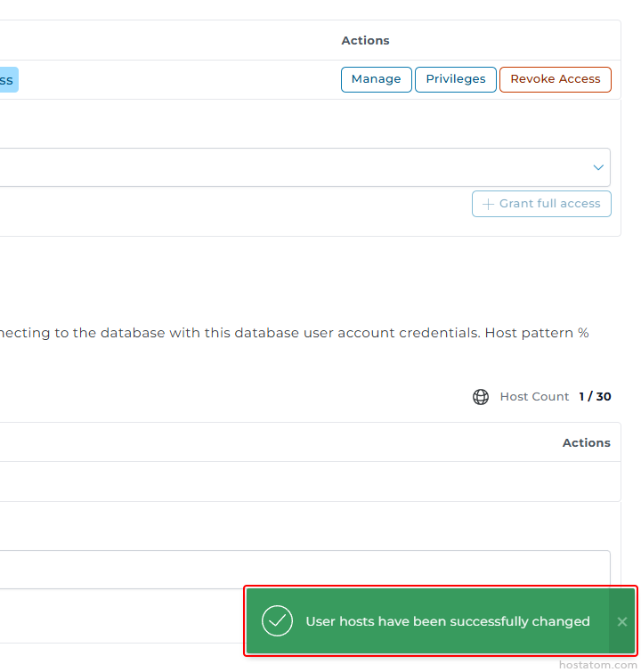Click the 'User hosts have been successfully changed' message
The height and width of the screenshot is (672, 641).
tap(448, 621)
